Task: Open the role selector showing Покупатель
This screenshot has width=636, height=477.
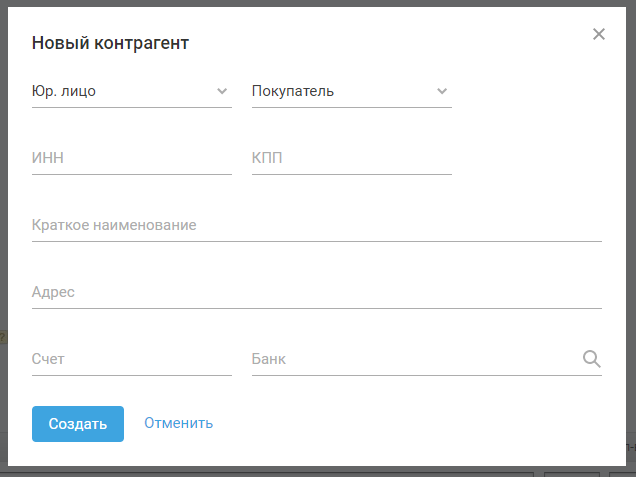Action: click(x=340, y=91)
